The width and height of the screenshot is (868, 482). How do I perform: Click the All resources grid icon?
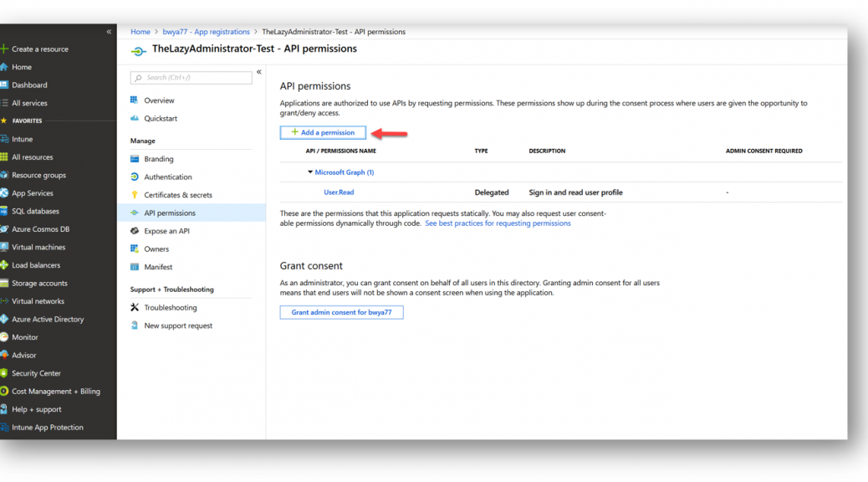pos(4,156)
